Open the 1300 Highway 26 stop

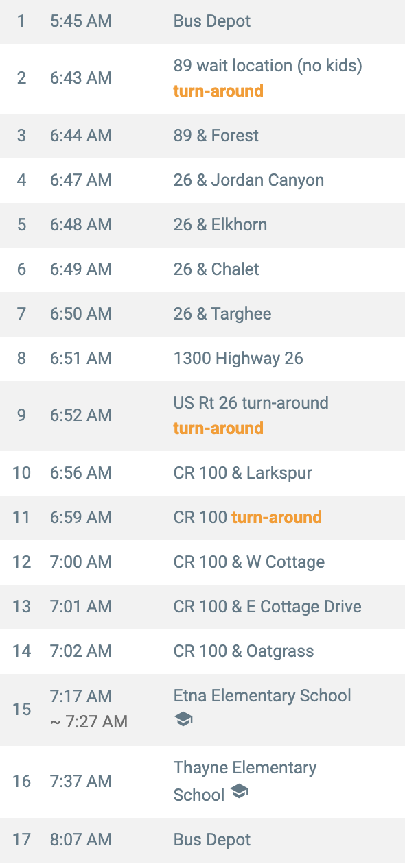202,359
